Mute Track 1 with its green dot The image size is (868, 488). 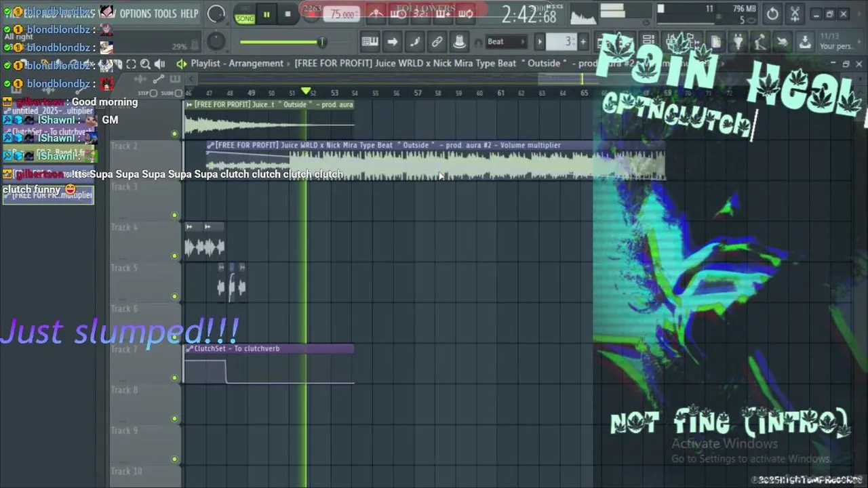174,134
